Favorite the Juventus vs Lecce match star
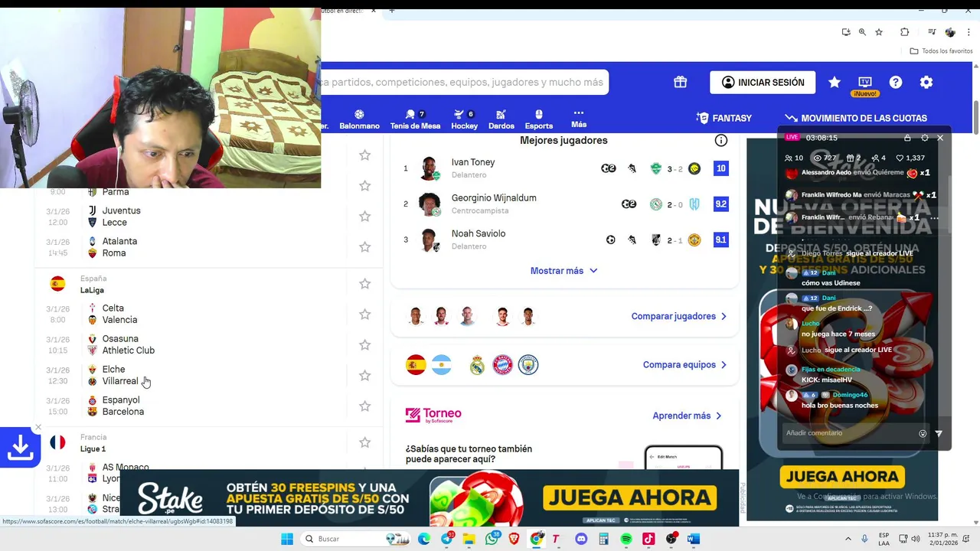980x551 pixels. (365, 217)
